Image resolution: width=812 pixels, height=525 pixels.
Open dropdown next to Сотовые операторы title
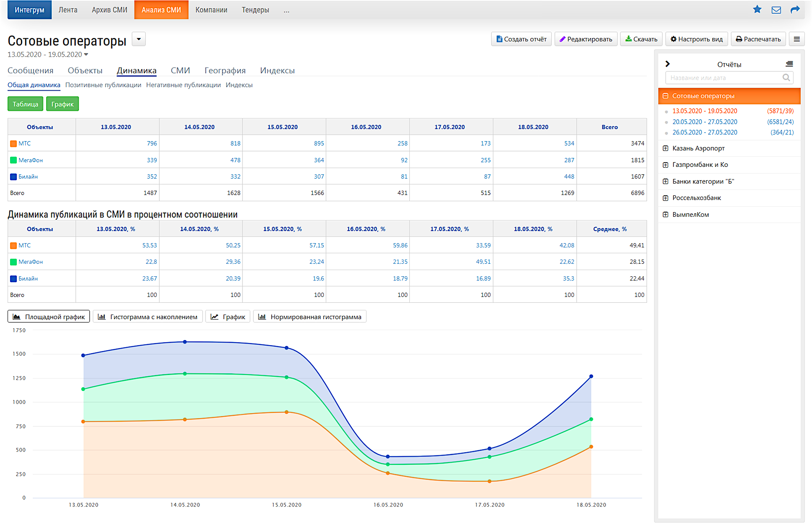tap(139, 39)
